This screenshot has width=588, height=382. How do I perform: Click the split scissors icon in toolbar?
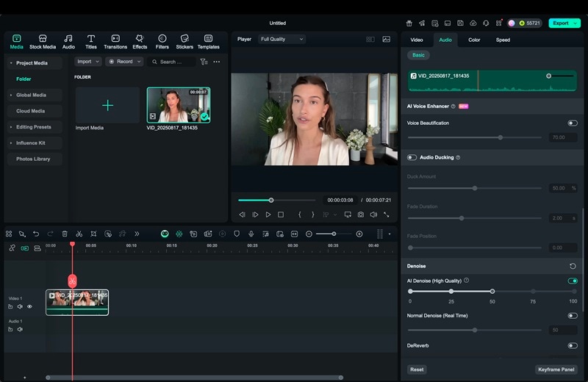coord(79,234)
